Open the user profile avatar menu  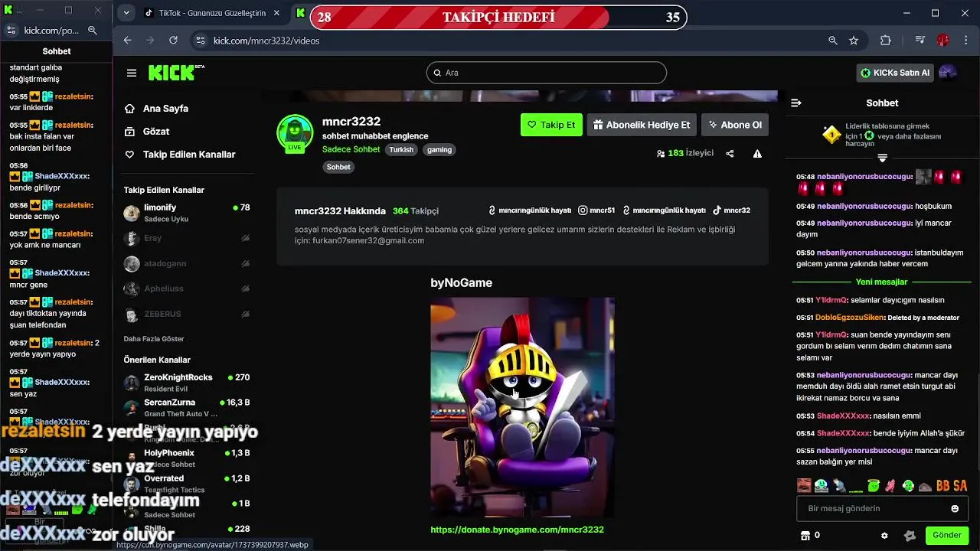tap(948, 73)
